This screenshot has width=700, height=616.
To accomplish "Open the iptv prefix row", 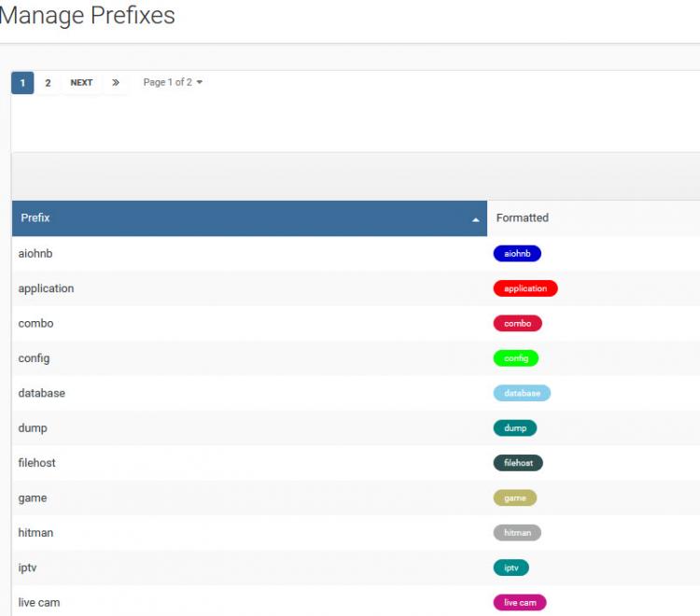I will [28, 567].
